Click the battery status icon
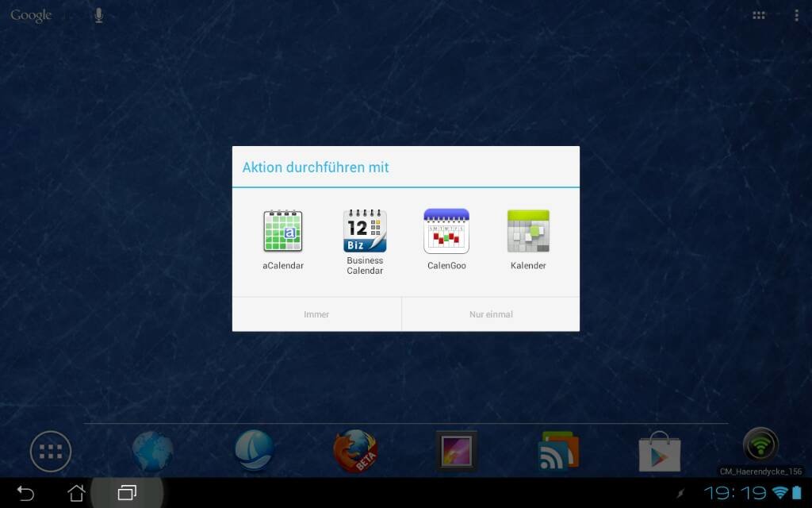812x508 pixels. point(796,492)
